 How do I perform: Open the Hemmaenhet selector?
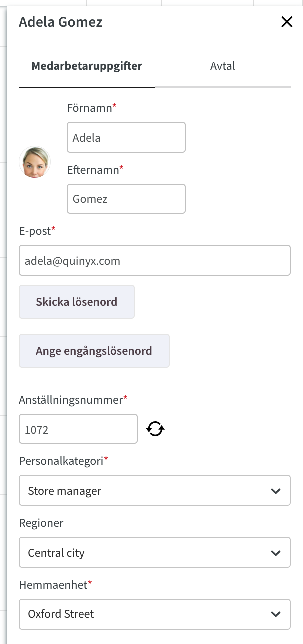pos(155,614)
